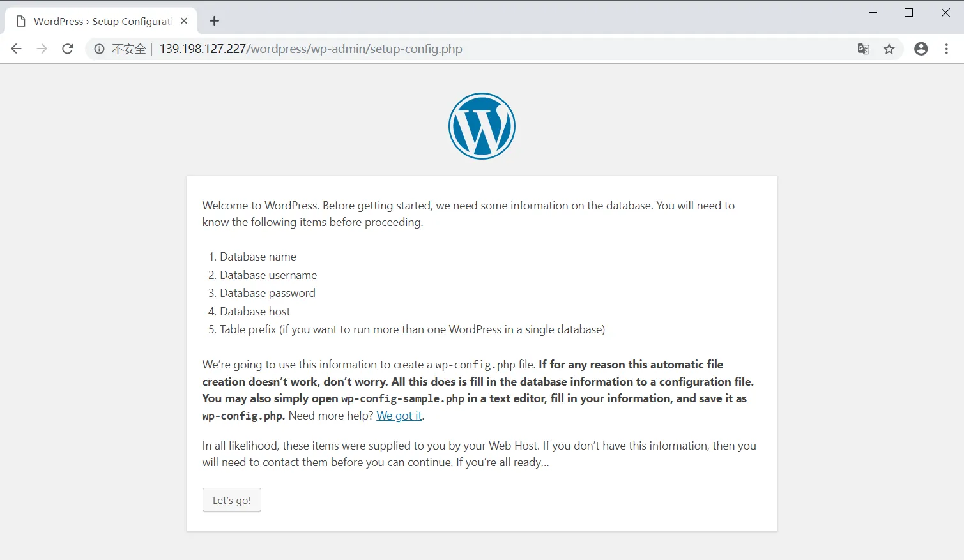Image resolution: width=964 pixels, height=560 pixels.
Task: Minimize the browser window
Action: [x=873, y=12]
